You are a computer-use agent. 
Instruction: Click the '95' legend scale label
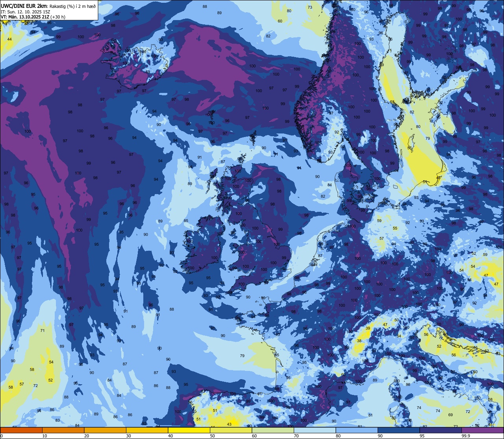point(422,436)
